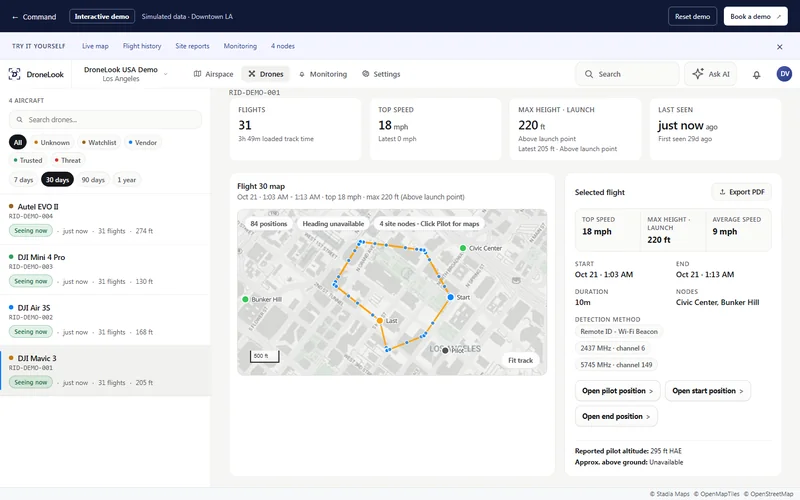Click the Remote ID Wi-Fi Beacon tag
Image resolution: width=800 pixels, height=500 pixels.
[619, 332]
